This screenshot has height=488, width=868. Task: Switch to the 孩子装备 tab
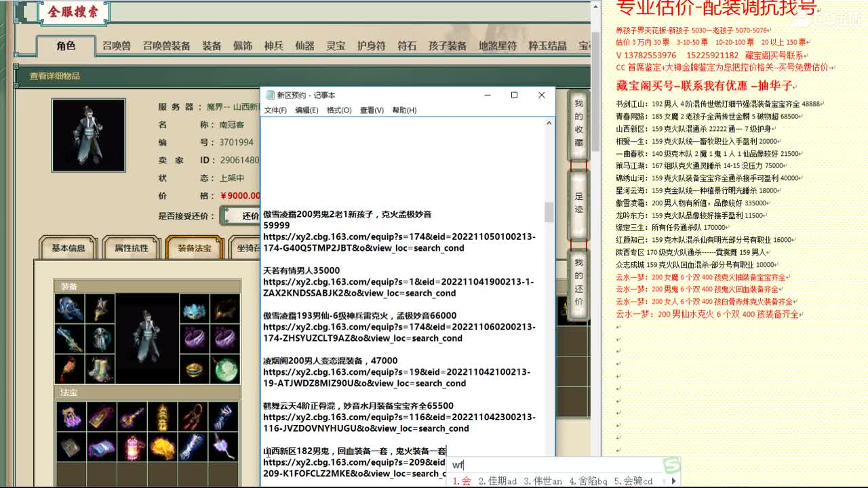448,45
